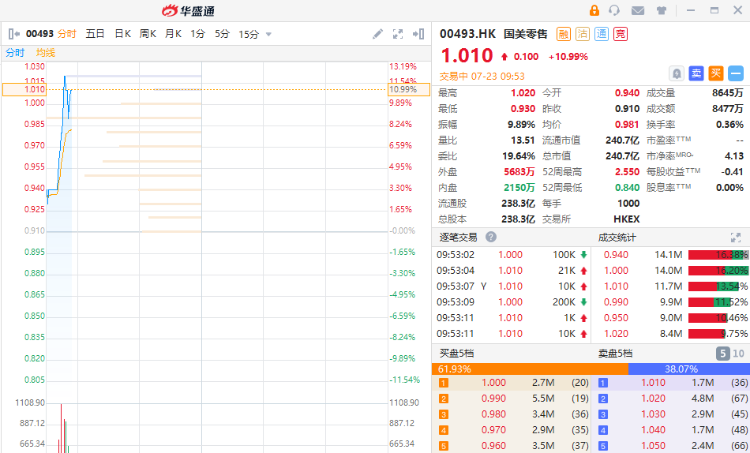Switch order book to 10 levels
Image resolution: width=750 pixels, height=453 pixels.
coord(738,353)
